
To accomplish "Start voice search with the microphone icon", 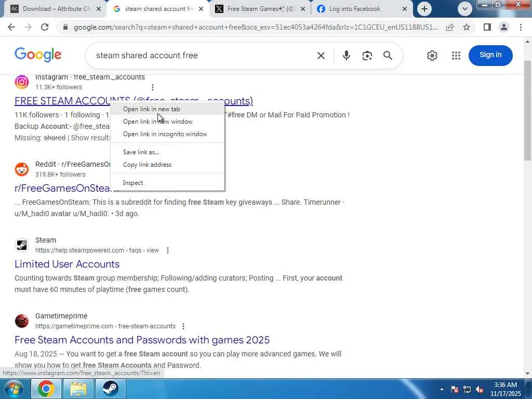I will [x=346, y=55].
